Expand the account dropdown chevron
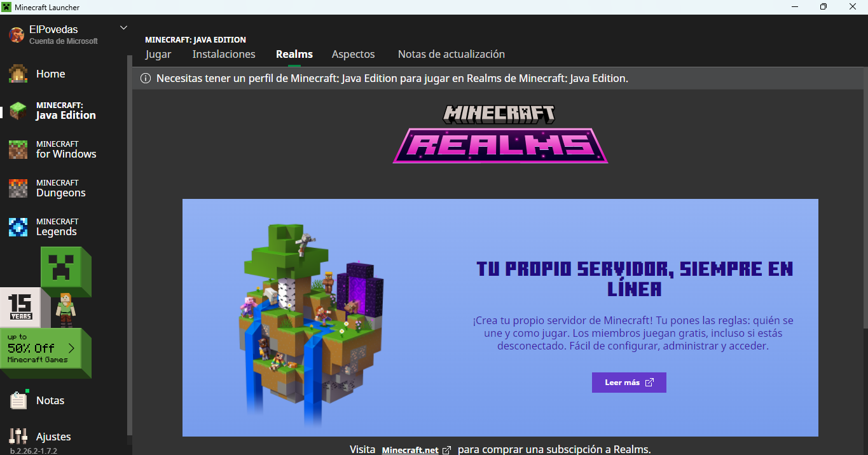The image size is (868, 455). click(x=123, y=28)
